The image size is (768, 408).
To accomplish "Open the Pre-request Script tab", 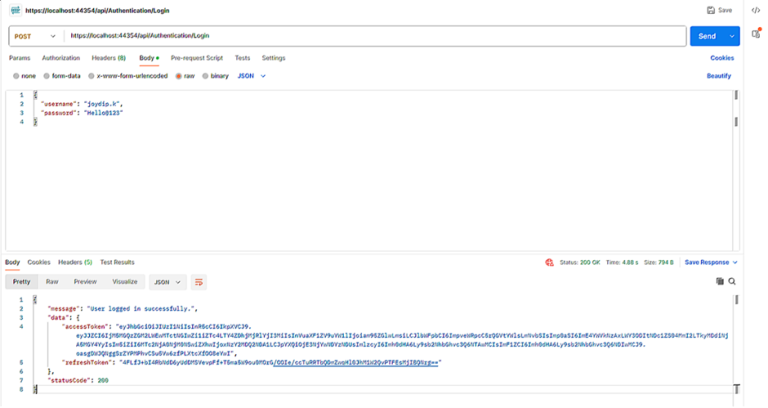I will click(197, 58).
